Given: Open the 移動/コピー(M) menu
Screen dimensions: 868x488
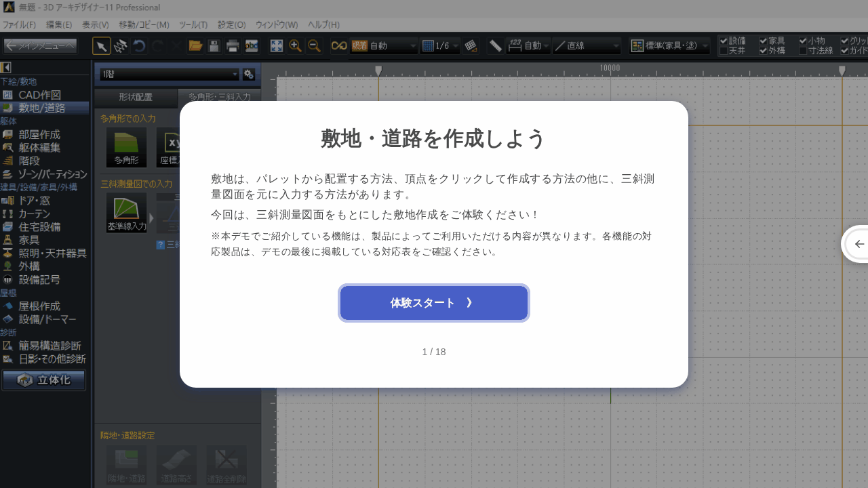Looking at the screenshot, I should tap(144, 24).
